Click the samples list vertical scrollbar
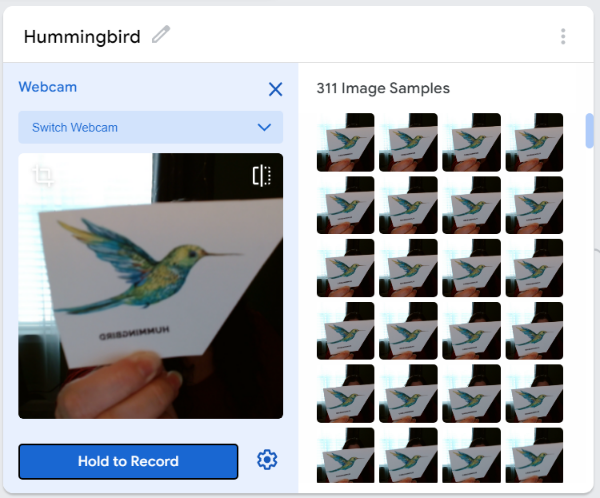The width and height of the screenshot is (600, 498). 590,131
